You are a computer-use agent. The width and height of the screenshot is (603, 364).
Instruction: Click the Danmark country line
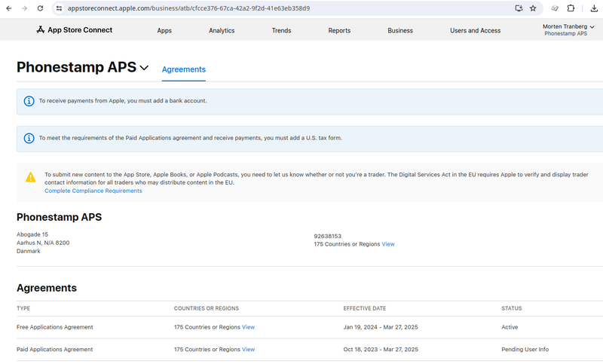click(29, 251)
